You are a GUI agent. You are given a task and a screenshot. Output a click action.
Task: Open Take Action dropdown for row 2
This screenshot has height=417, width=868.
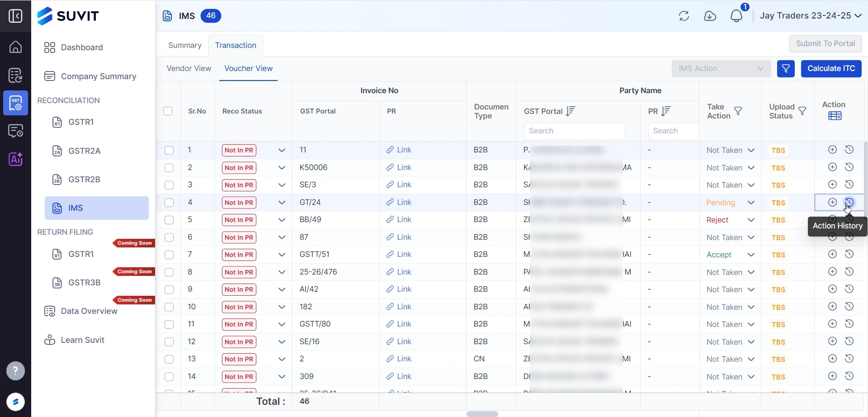click(731, 168)
